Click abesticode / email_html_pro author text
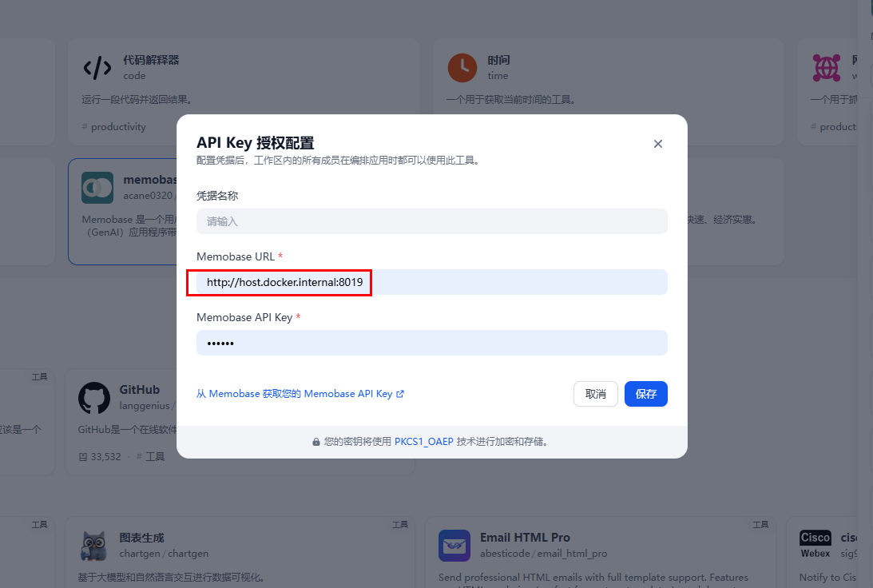This screenshot has height=588, width=873. tap(543, 554)
